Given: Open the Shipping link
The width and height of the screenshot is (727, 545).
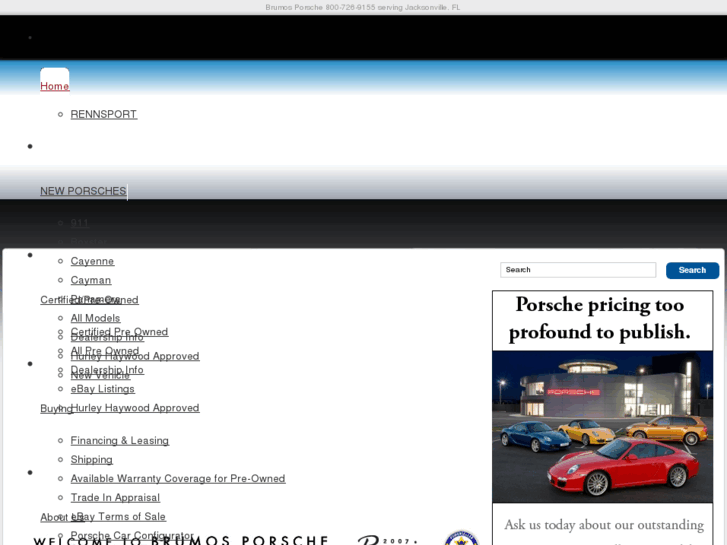Looking at the screenshot, I should (91, 460).
